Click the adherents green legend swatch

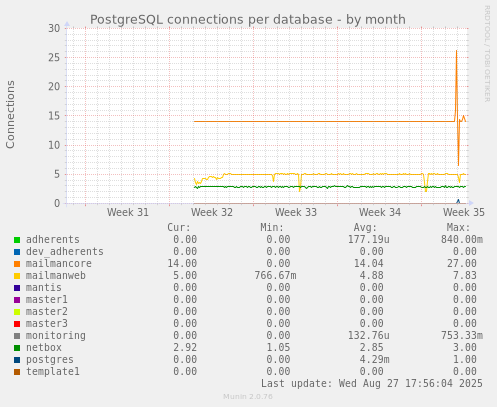[17, 240]
